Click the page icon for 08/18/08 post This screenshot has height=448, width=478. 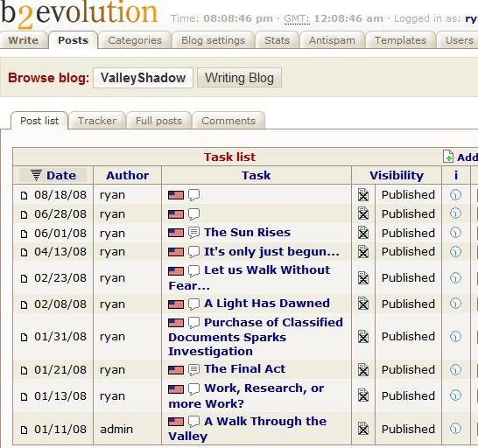point(24,195)
